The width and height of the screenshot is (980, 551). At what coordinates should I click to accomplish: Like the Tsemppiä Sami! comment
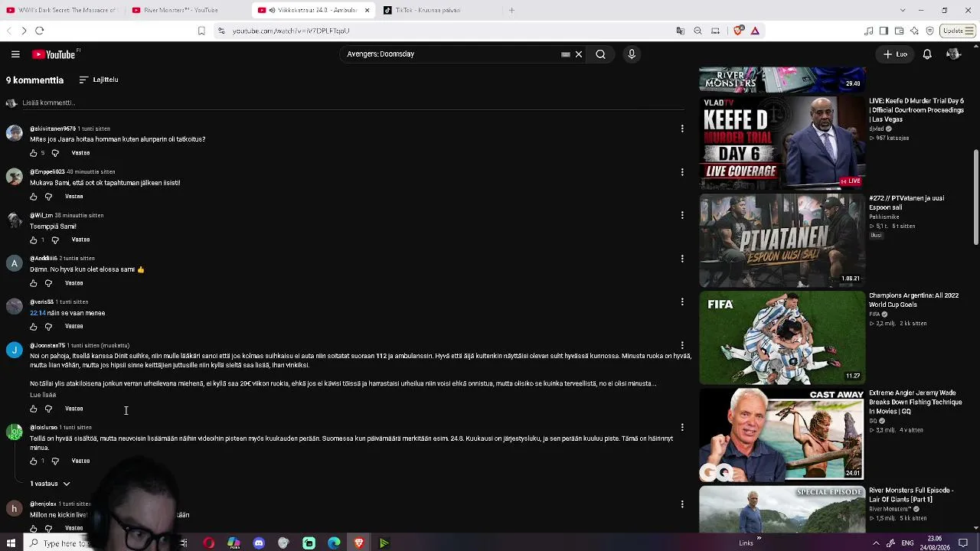pos(33,240)
